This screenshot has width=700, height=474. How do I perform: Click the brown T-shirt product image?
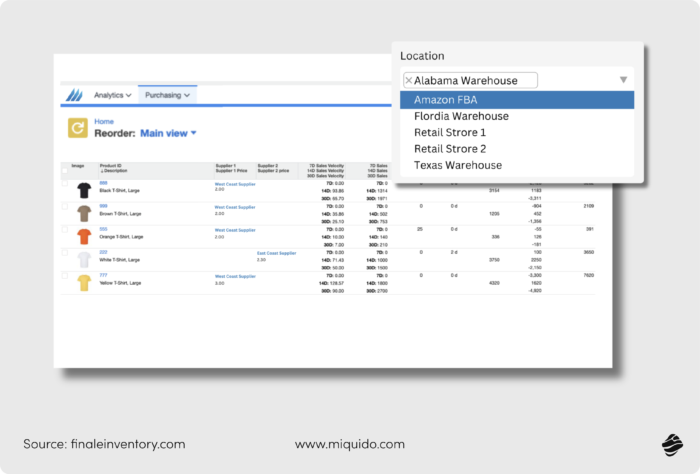point(83,213)
